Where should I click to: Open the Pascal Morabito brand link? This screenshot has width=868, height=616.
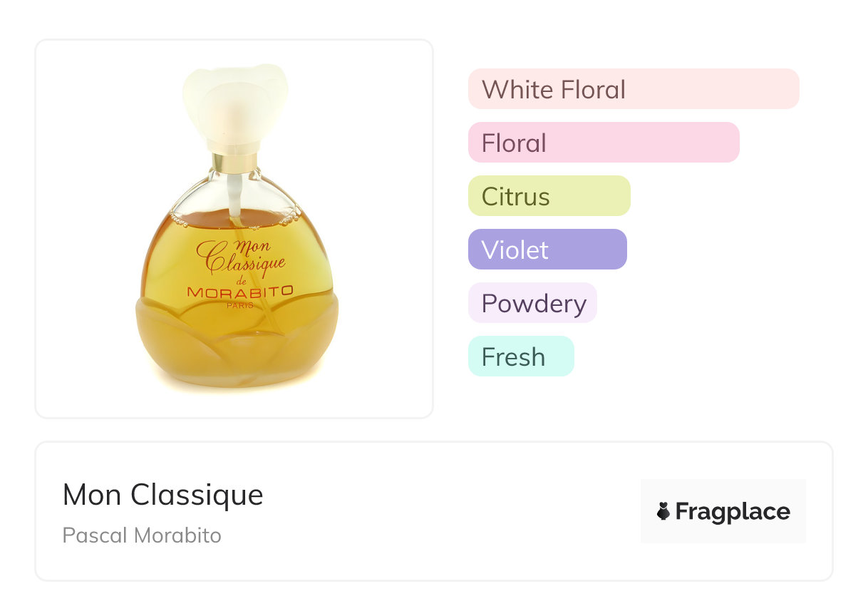coord(142,535)
